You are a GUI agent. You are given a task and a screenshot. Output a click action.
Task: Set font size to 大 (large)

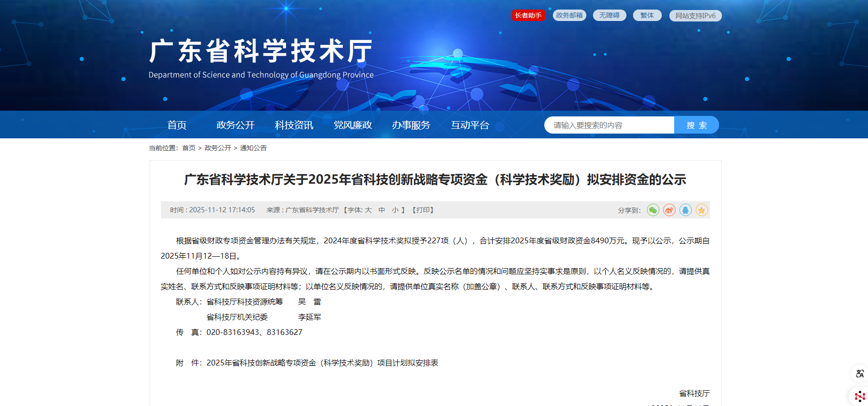[x=368, y=210]
